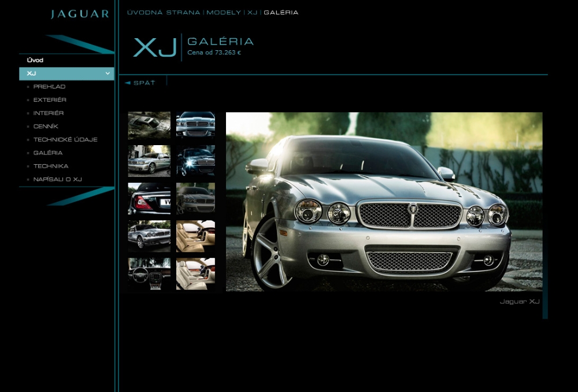
Task: Open thumbnail of car seen from above
Action: pos(149,125)
